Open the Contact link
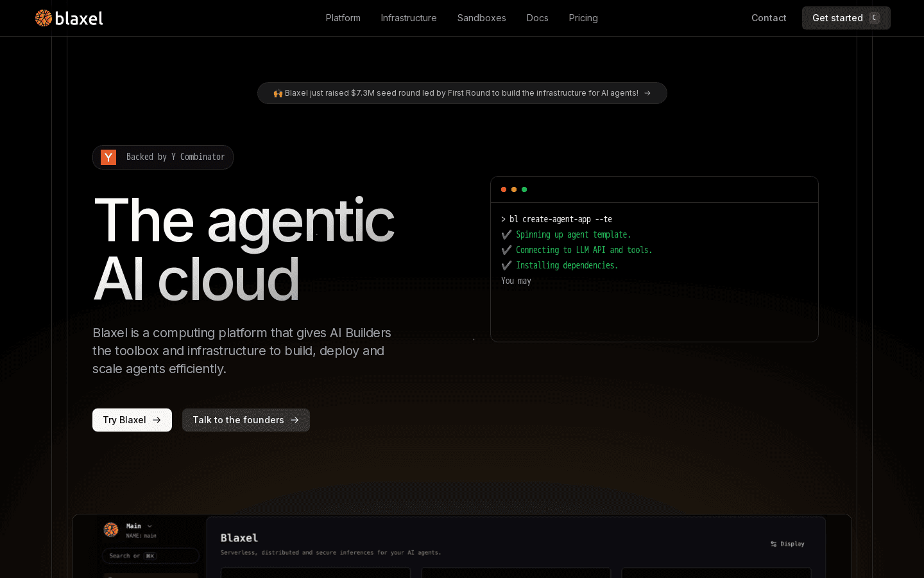The width and height of the screenshot is (924, 578). (769, 18)
